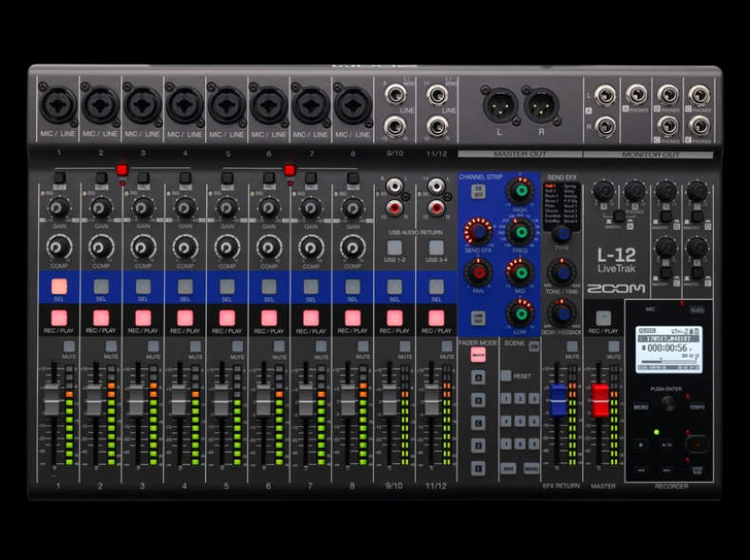Switch to fader mode A

click(x=478, y=378)
